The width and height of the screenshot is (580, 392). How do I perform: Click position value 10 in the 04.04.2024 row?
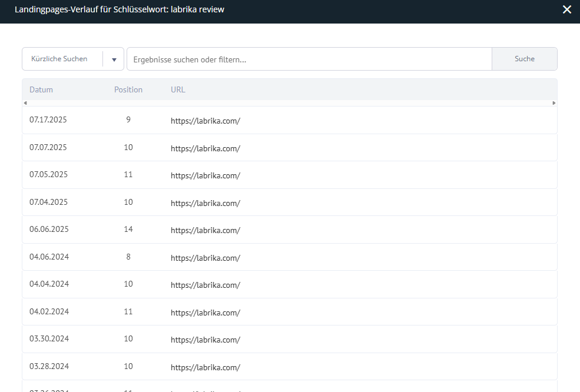coord(128,284)
